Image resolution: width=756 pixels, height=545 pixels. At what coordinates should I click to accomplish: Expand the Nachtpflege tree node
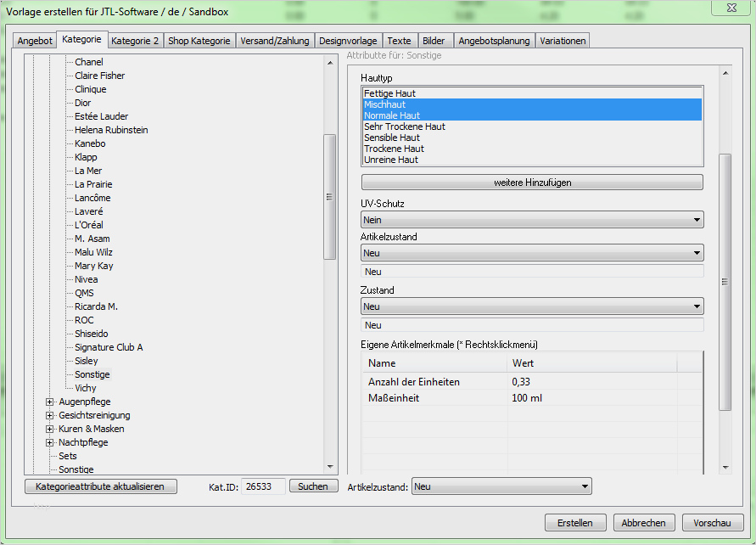click(50, 442)
